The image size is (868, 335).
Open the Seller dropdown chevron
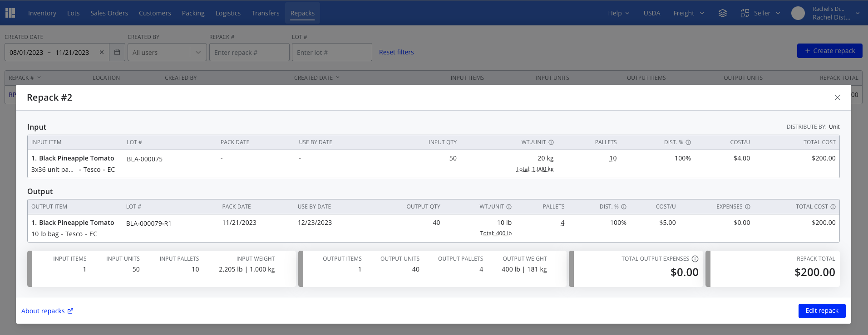pyautogui.click(x=778, y=13)
